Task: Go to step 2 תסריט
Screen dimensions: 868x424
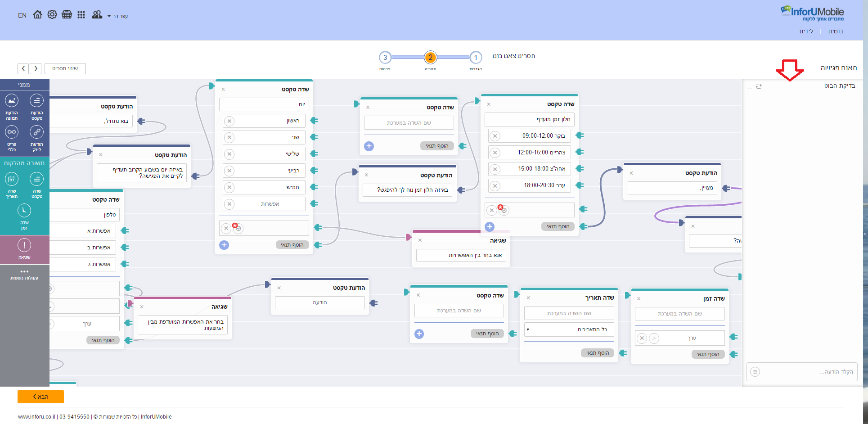Action: click(431, 57)
